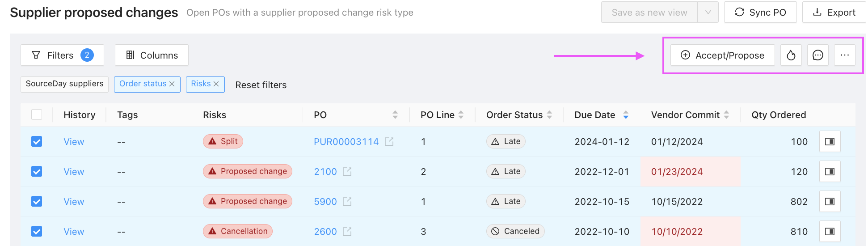Open the three-dots more actions menu
Image resolution: width=868 pixels, height=246 pixels.
(x=844, y=55)
